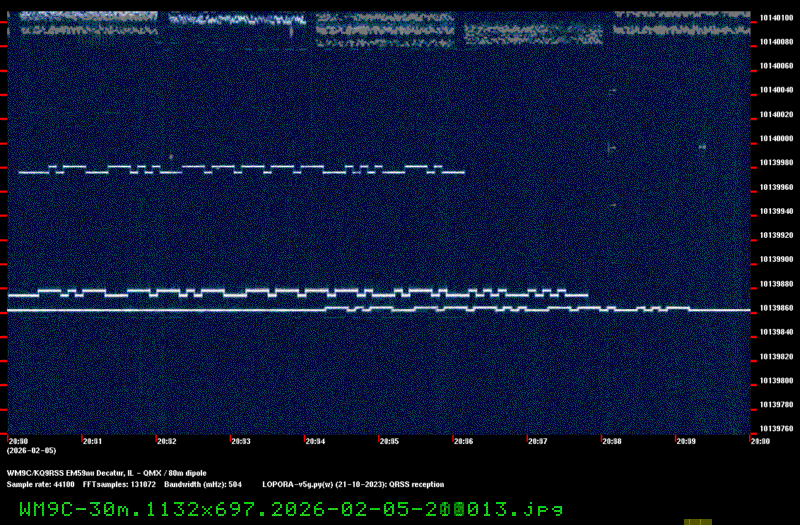This screenshot has width=800, height=525.
Task: Click the 20:03 time axis label
Action: (241, 440)
